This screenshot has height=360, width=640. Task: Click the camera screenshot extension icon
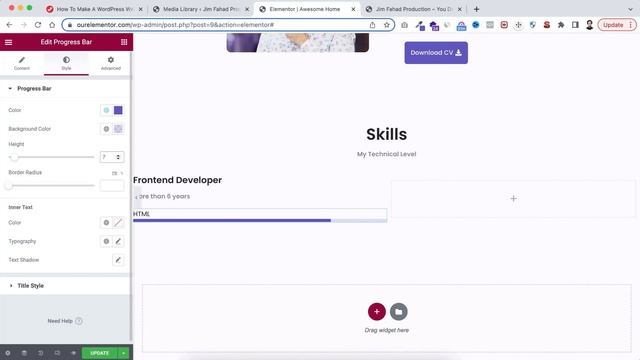coord(404,25)
